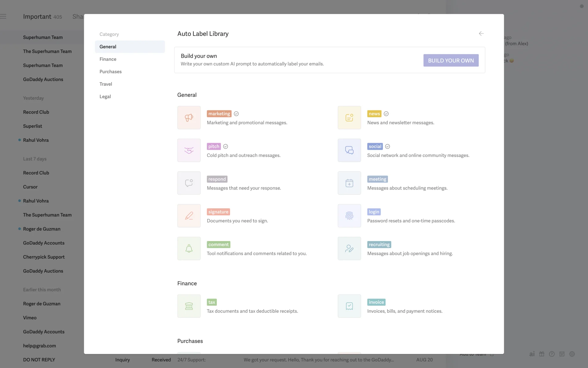Click the marketing megaphone icon tile
This screenshot has width=588, height=368.
pos(189,117)
